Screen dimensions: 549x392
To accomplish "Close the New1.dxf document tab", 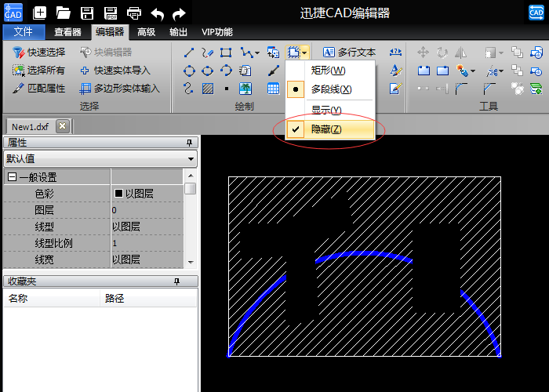I will pos(63,126).
